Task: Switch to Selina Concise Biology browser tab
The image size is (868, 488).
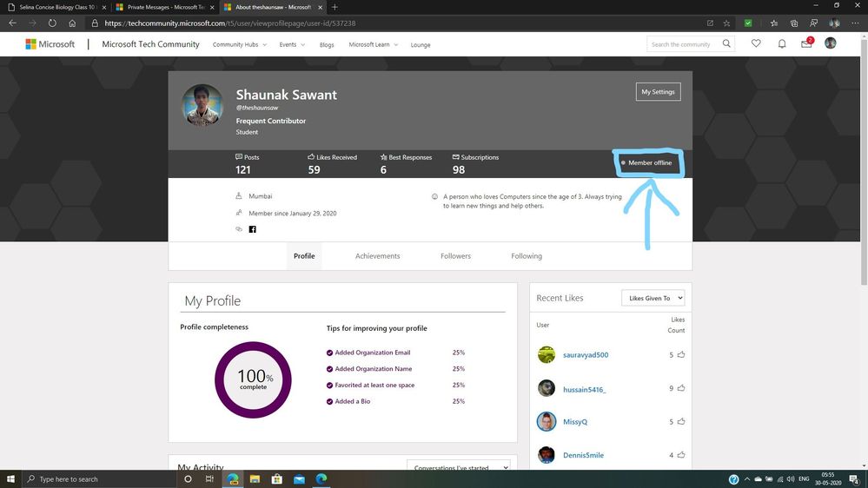Action: point(57,7)
